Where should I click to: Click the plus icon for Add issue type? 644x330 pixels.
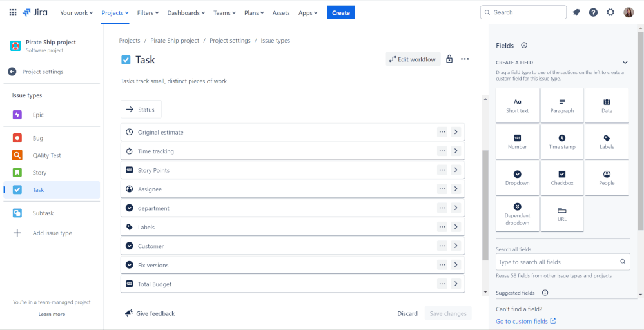coord(17,233)
